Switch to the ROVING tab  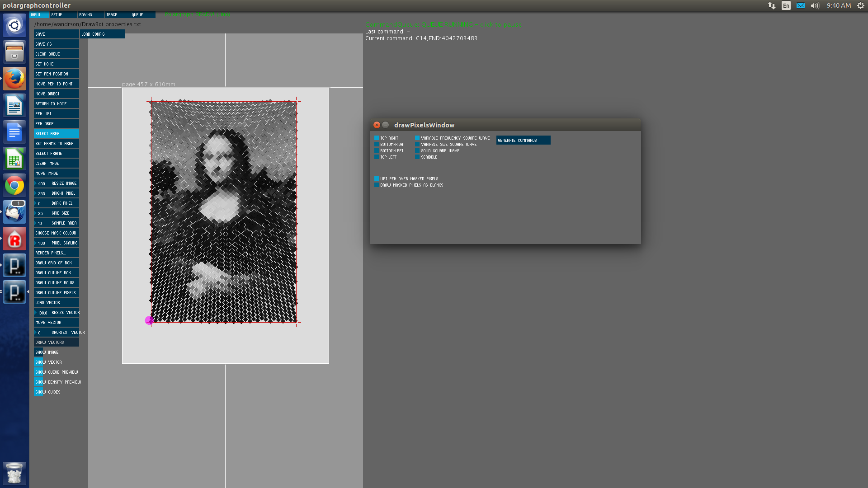pos(91,15)
